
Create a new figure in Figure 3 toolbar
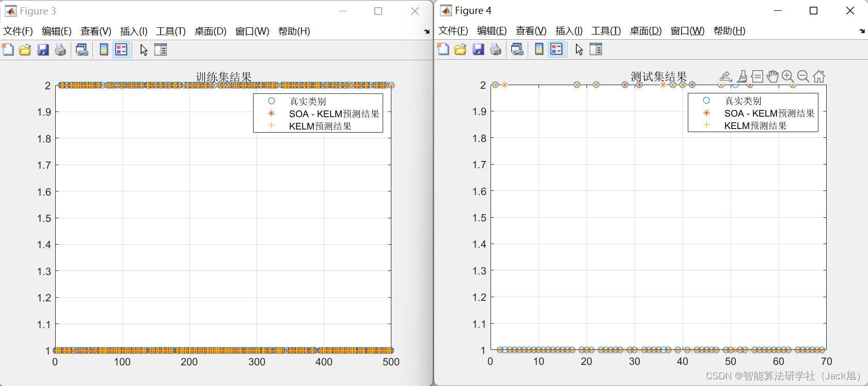pos(8,50)
